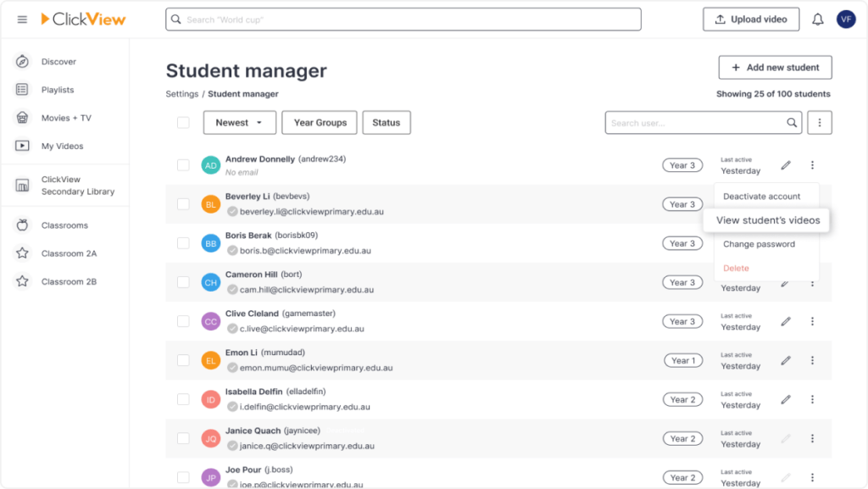The height and width of the screenshot is (489, 868).
Task: Tick the checkbox next to Beverley Li
Action: (x=183, y=204)
